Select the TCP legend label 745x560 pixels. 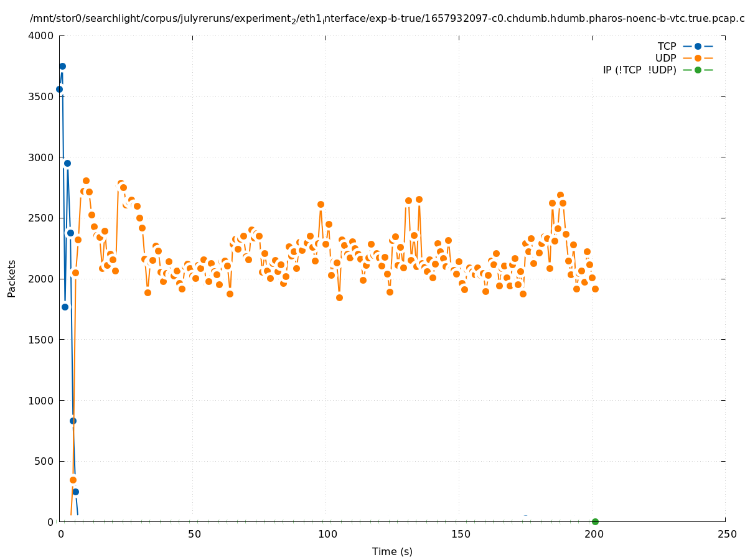667,46
